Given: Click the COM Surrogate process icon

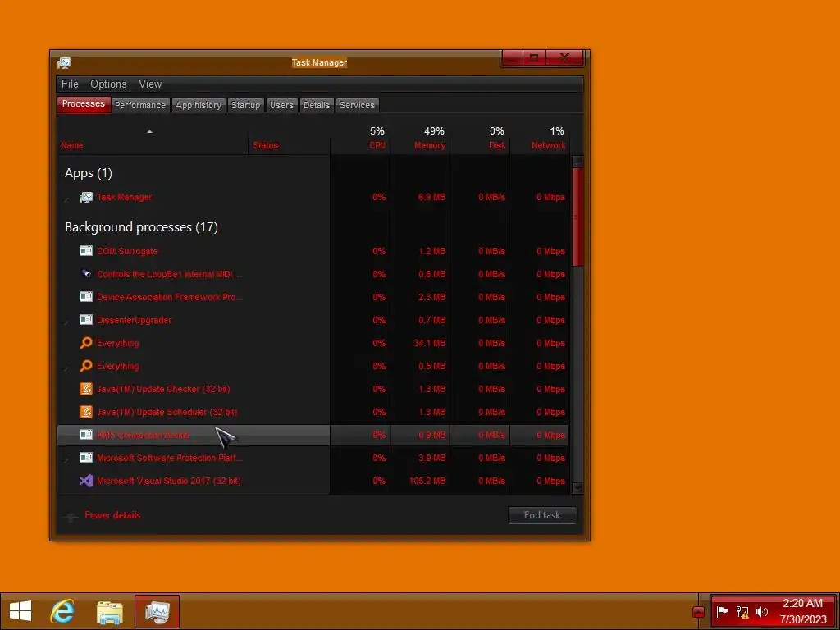Looking at the screenshot, I should click(x=85, y=251).
